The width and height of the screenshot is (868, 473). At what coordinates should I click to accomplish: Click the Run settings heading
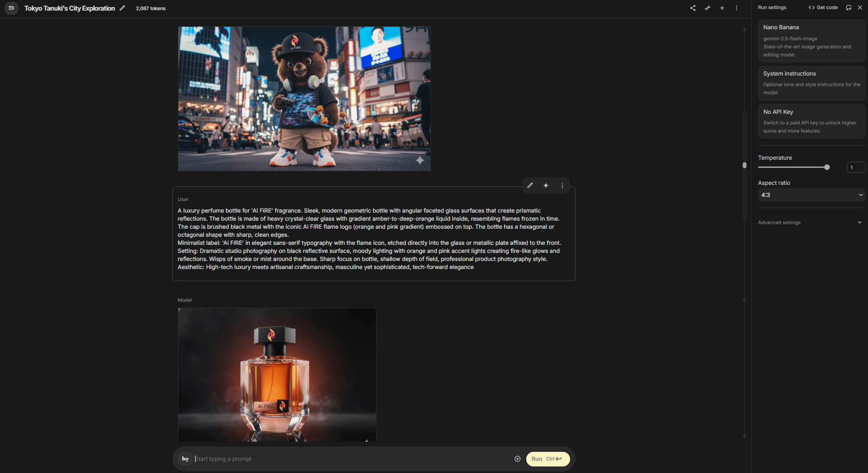coord(772,8)
